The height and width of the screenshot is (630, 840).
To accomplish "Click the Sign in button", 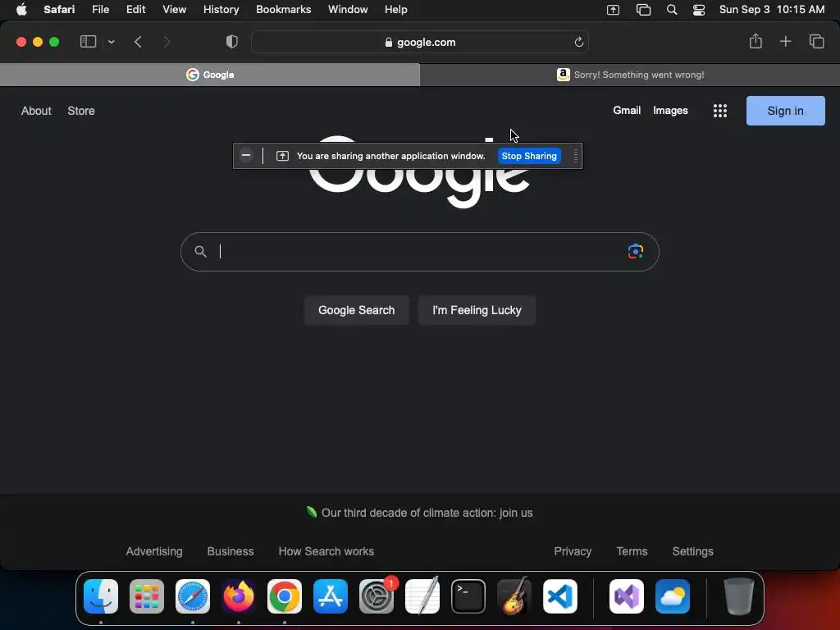I will (785, 111).
